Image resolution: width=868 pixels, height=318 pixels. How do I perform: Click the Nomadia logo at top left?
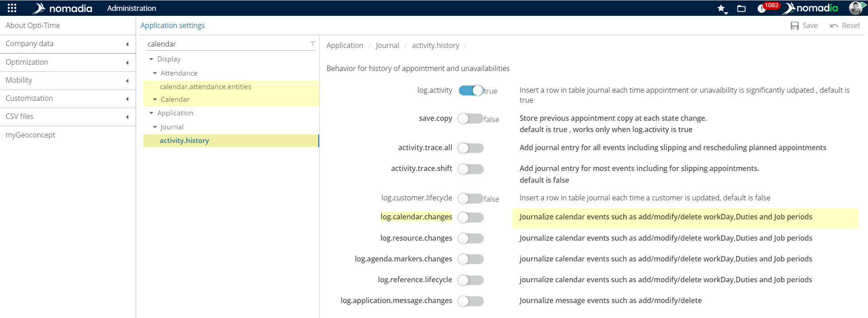(x=62, y=8)
